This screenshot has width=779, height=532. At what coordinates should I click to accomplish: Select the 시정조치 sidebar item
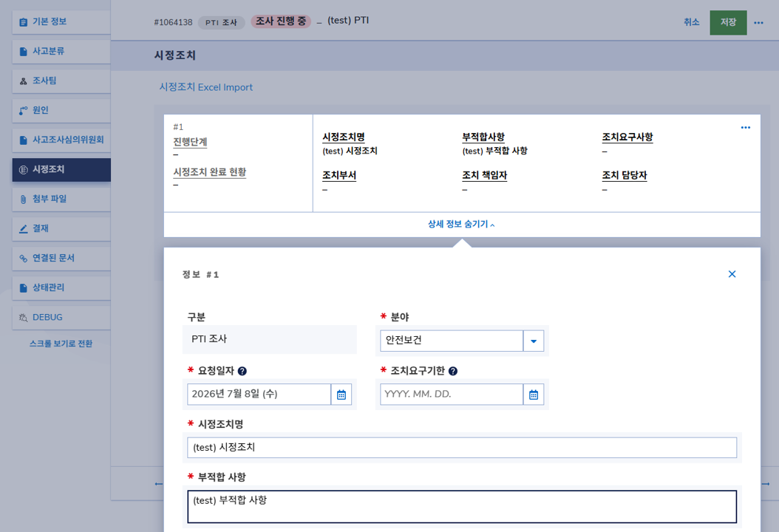(61, 169)
